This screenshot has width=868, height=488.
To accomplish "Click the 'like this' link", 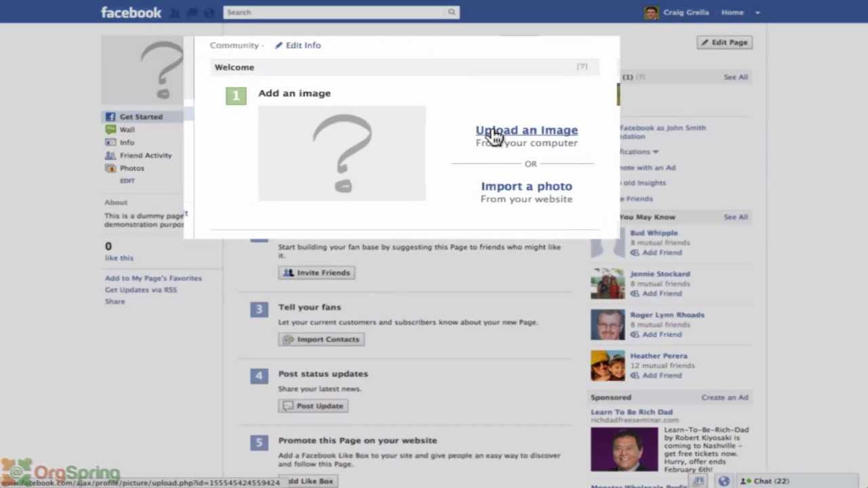I will pyautogui.click(x=119, y=258).
